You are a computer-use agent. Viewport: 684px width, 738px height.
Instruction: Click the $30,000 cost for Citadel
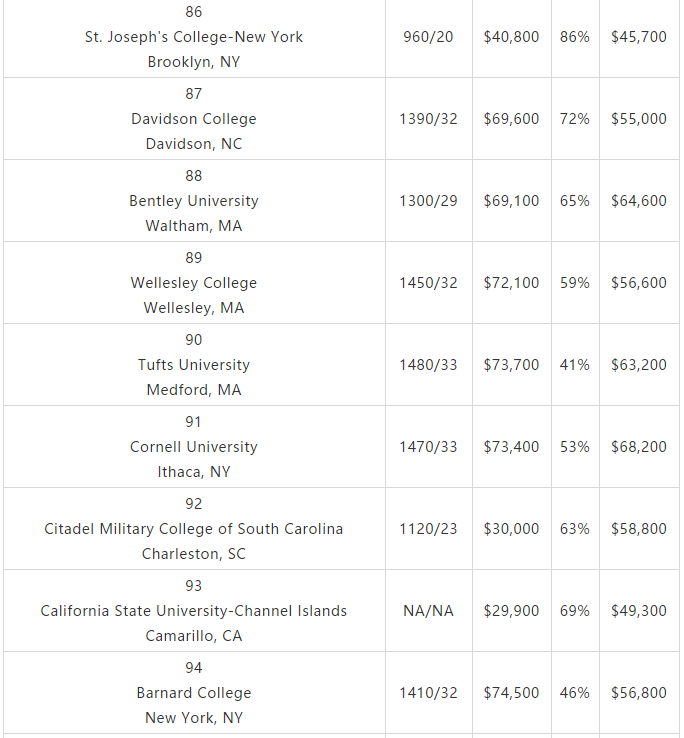click(511, 529)
